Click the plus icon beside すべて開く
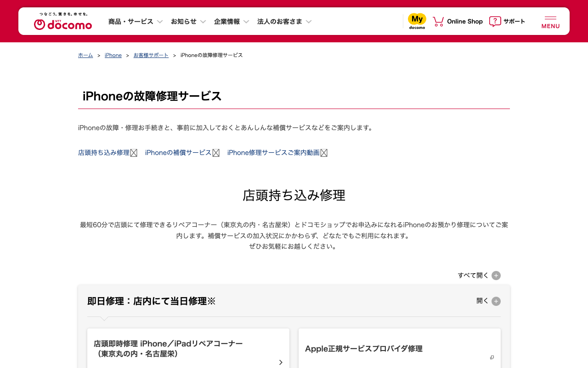This screenshot has width=588, height=368. pos(496,276)
